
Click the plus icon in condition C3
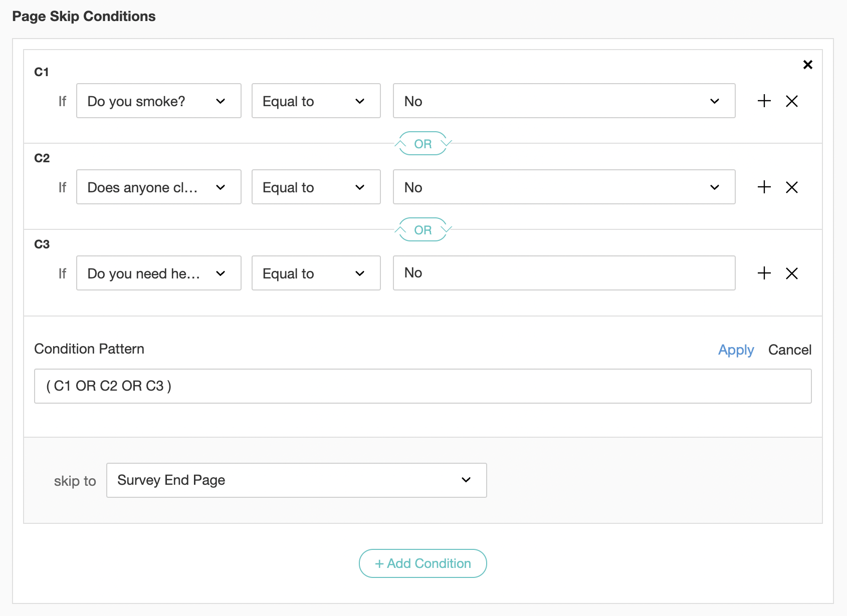point(764,273)
